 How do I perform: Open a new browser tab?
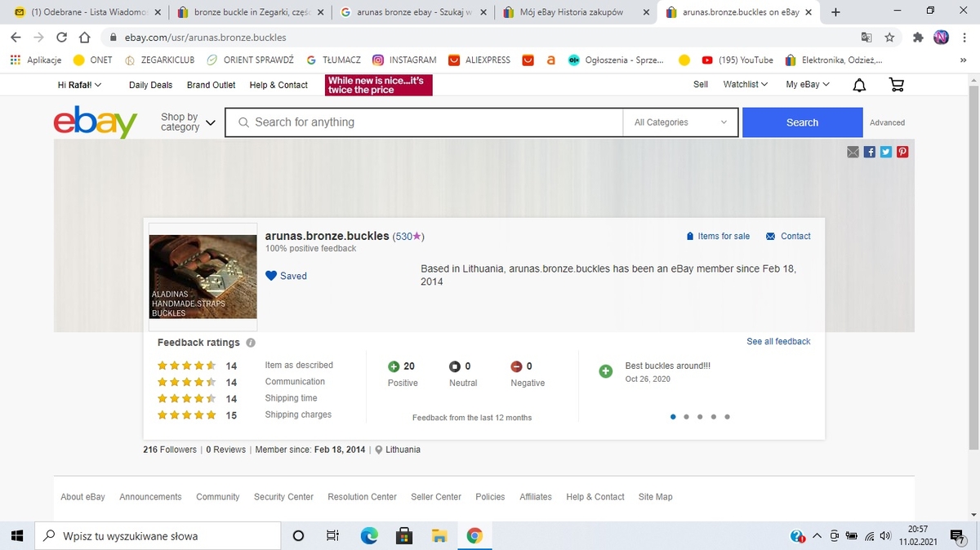click(835, 12)
